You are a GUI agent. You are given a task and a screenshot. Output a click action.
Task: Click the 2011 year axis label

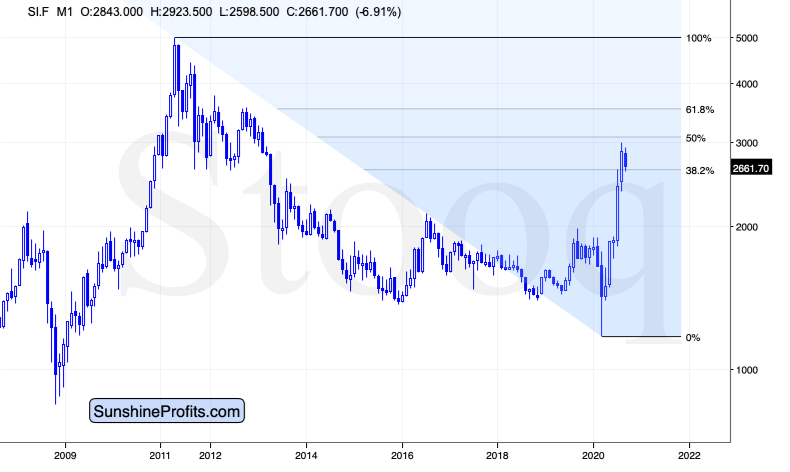(x=161, y=456)
